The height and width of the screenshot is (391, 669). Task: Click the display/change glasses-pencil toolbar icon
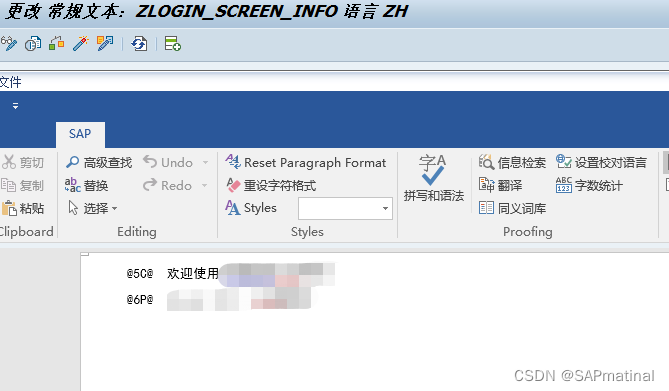point(9,43)
